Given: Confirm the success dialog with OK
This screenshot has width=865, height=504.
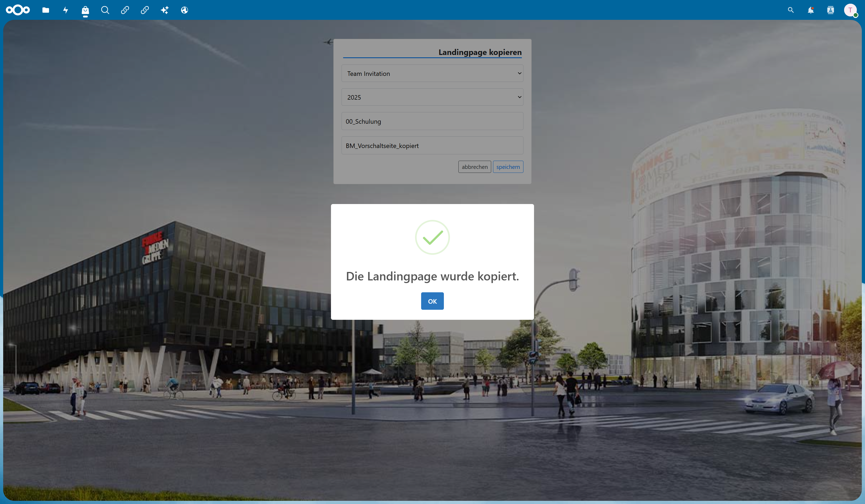Looking at the screenshot, I should [x=432, y=301].
